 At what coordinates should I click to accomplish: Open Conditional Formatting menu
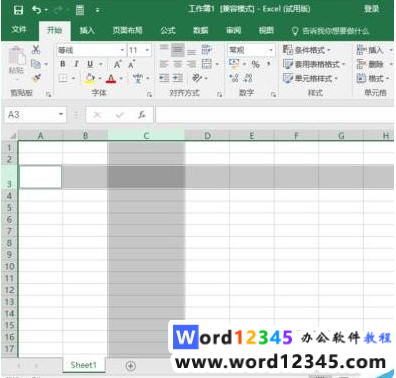pyautogui.click(x=307, y=50)
